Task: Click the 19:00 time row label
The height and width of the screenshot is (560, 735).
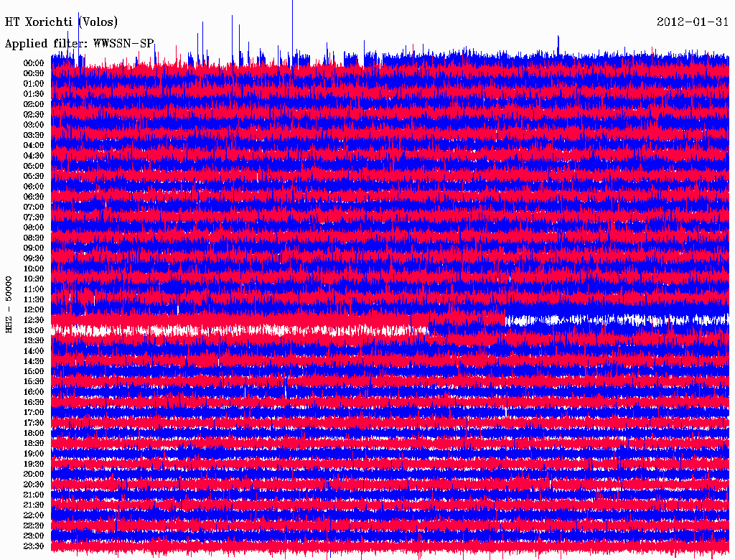Action: [x=34, y=454]
